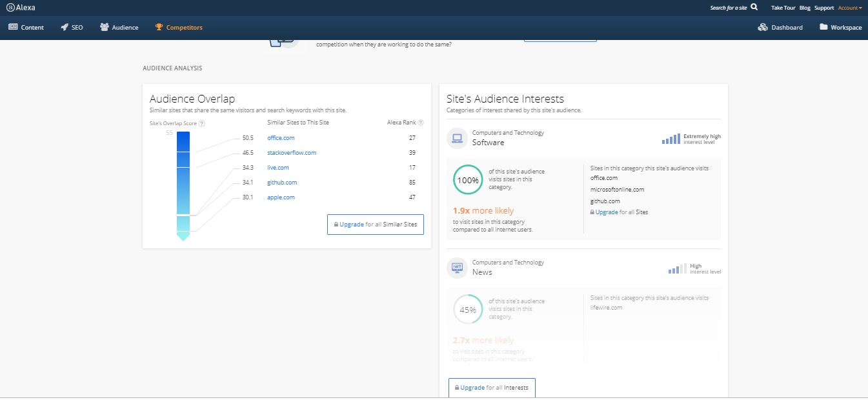Click github.com in Software category sites

pyautogui.click(x=605, y=201)
